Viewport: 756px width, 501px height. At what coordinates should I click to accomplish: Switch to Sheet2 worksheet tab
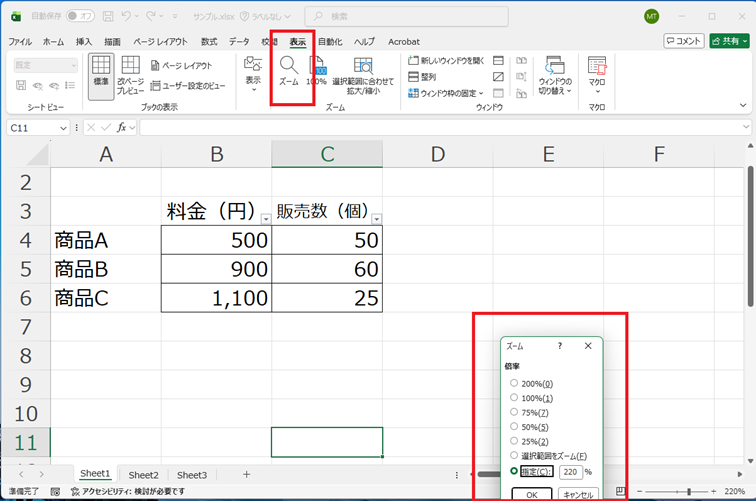143,475
